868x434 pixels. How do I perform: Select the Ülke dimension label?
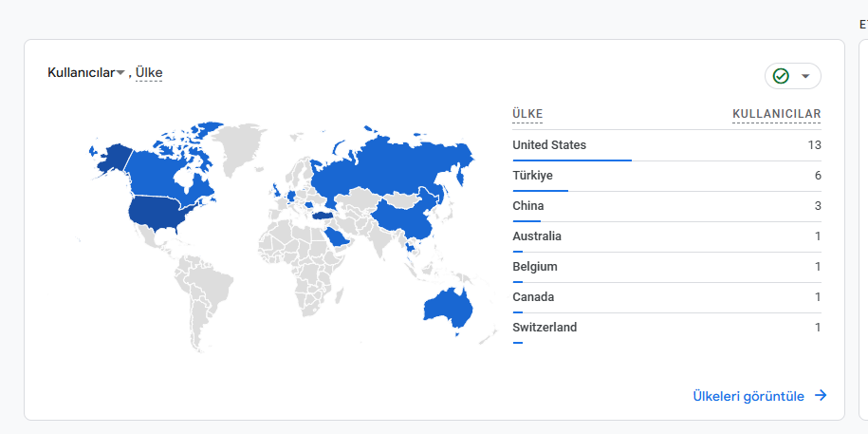click(149, 72)
